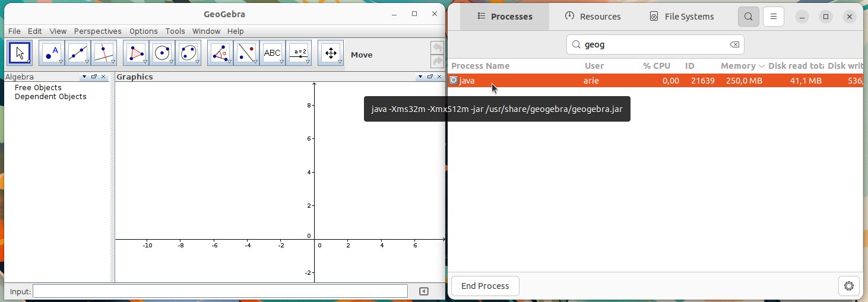Open the View menu in GeoGebra
The image size is (868, 302).
click(58, 31)
